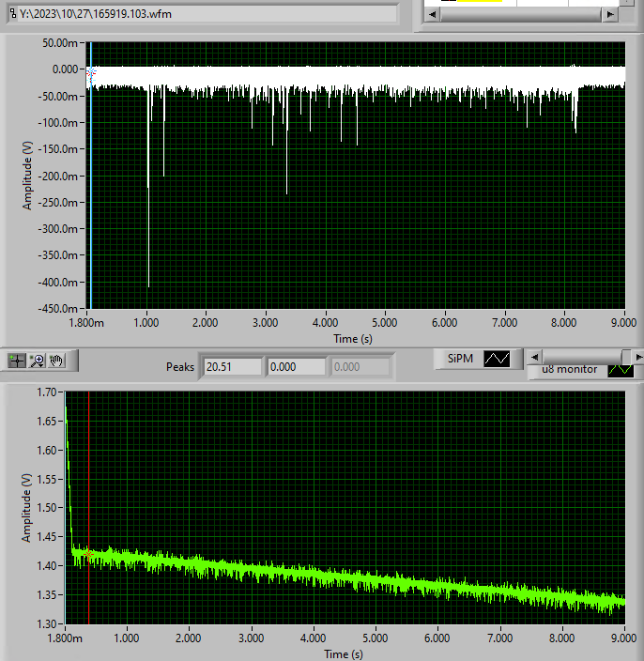This screenshot has height=661, width=644.
Task: Click the u8 monitor legend label
Action: [x=570, y=370]
